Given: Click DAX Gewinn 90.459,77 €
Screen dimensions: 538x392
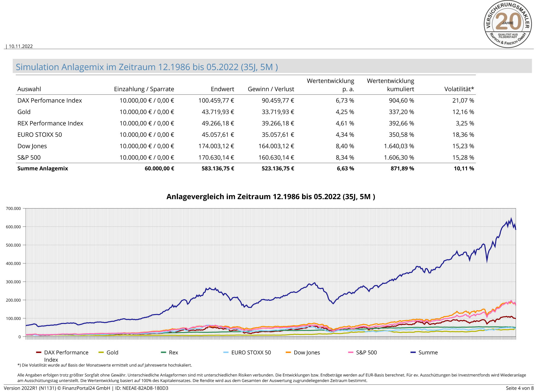Looking at the screenshot, I should tap(278, 100).
